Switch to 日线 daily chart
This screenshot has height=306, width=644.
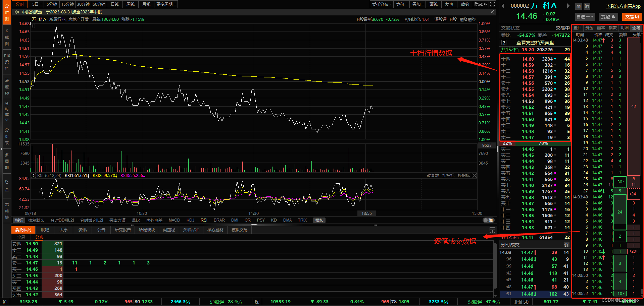tap(115, 4)
